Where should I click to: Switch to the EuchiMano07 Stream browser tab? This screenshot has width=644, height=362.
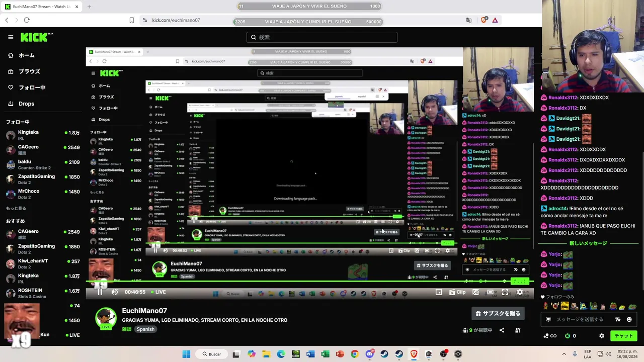click(x=42, y=7)
